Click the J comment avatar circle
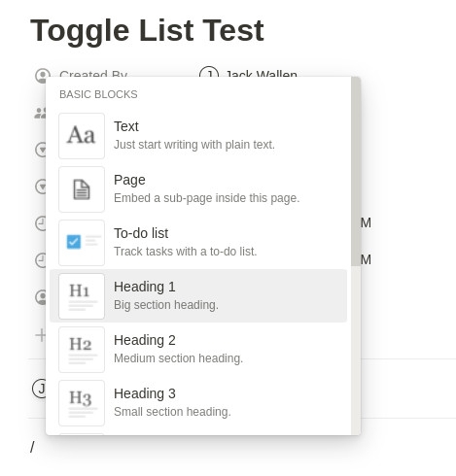The image size is (456, 476). pos(39,388)
